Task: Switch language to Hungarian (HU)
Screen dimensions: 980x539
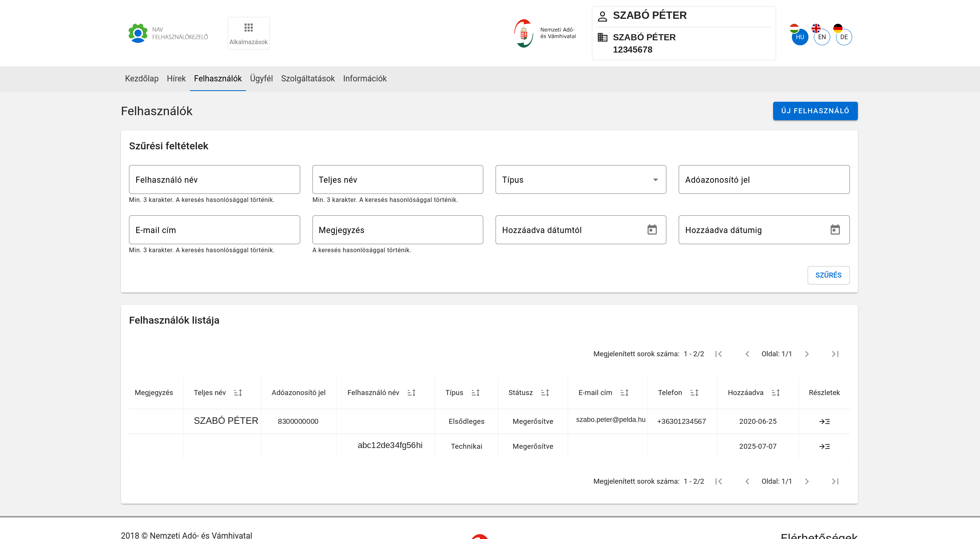Action: (800, 37)
